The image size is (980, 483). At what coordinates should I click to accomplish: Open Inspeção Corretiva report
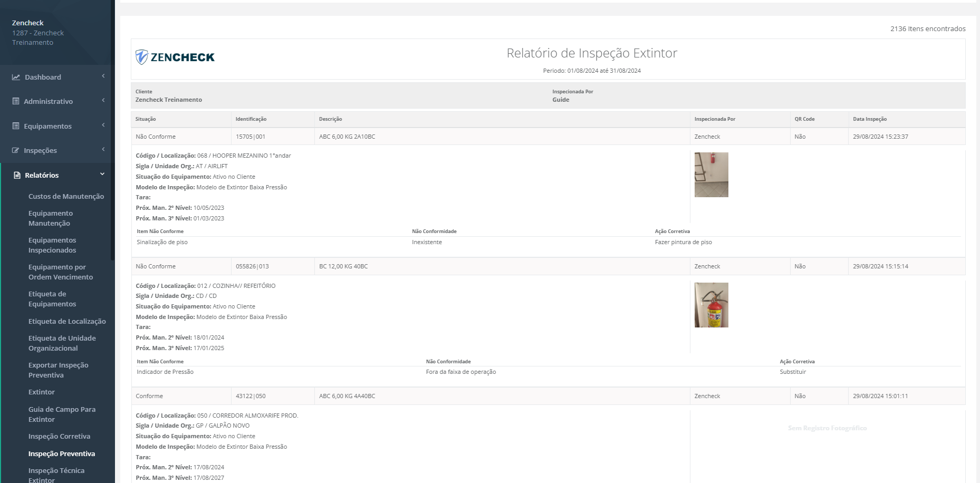tap(59, 436)
